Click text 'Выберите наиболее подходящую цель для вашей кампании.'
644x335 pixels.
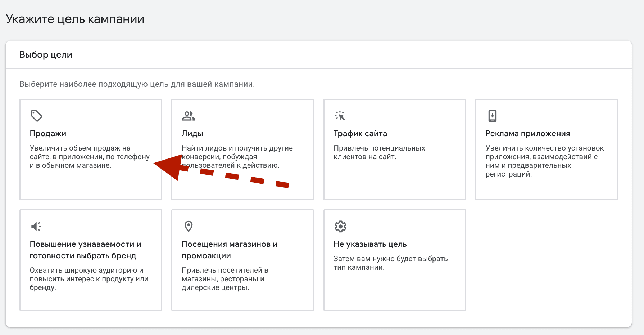click(137, 84)
